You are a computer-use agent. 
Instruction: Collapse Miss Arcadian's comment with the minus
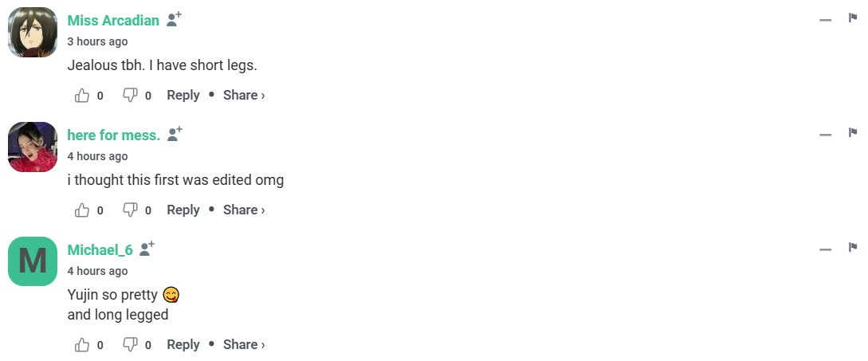(826, 20)
